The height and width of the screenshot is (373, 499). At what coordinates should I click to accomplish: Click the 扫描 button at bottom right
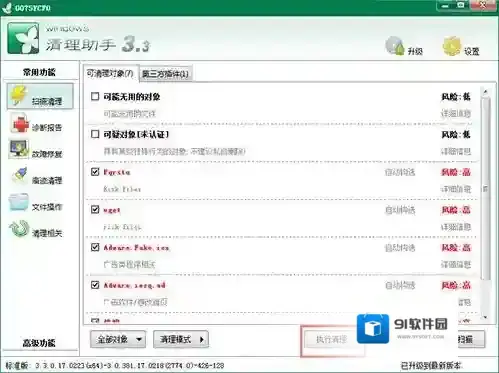tap(471, 340)
